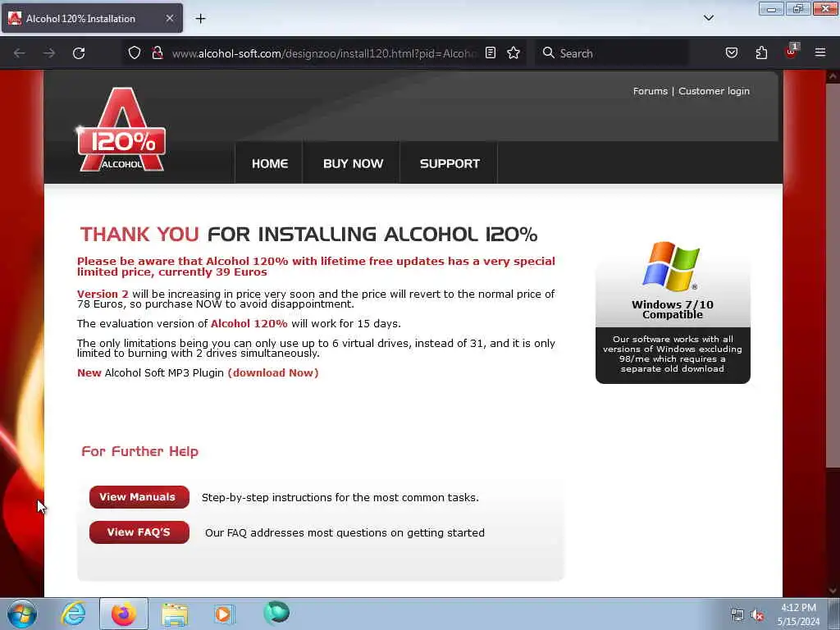Select the Alcohol 120% Installation tab
Viewport: 840px width, 630px height.
[92, 18]
